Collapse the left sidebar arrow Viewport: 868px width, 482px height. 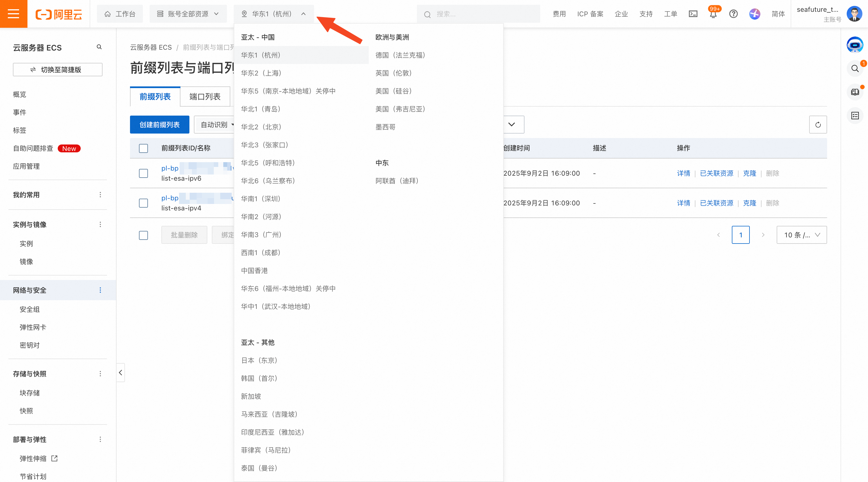[120, 372]
